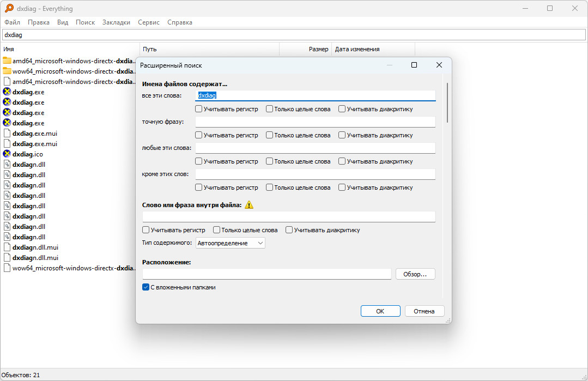Open the Файл menu
Viewport: 588px width, 381px height.
pyautogui.click(x=13, y=22)
